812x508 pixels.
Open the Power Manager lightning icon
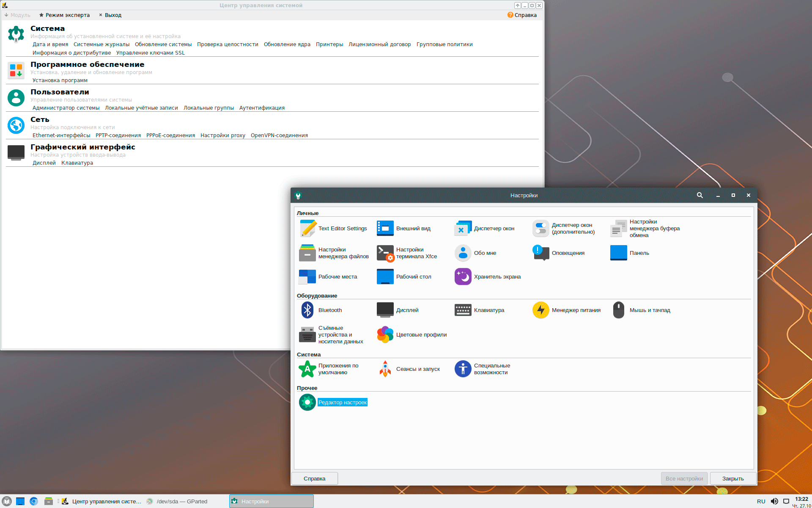[540, 310]
